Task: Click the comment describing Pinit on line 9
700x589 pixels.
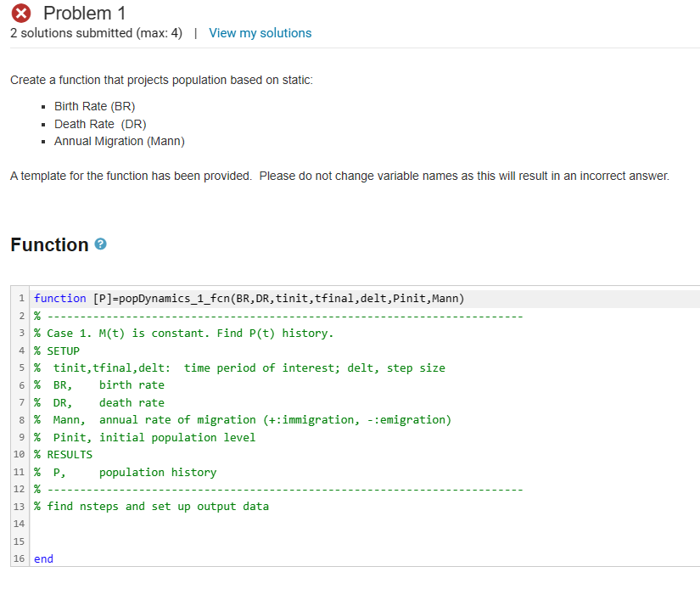Action: tap(144, 437)
